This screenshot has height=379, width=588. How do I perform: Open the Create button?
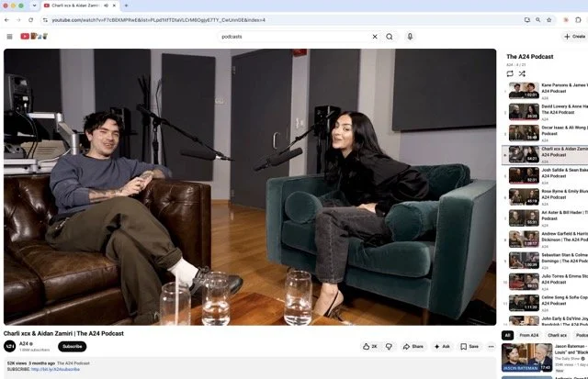[x=575, y=37]
